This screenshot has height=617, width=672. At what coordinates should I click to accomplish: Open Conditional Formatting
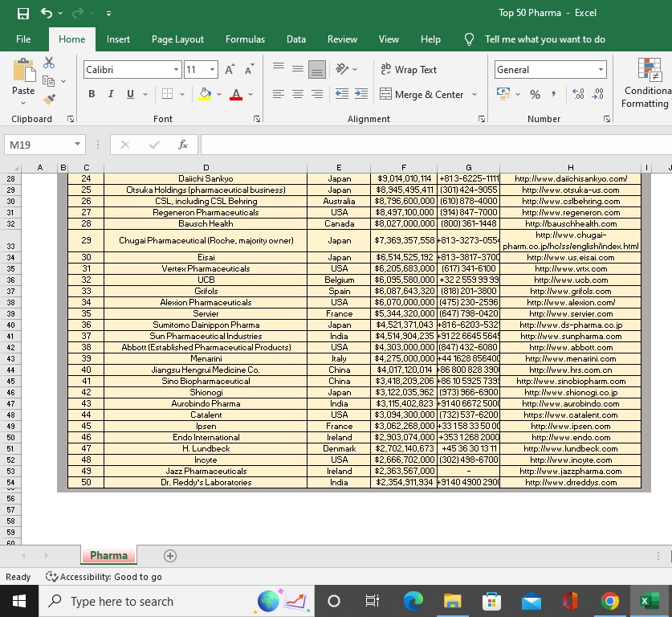point(646,84)
